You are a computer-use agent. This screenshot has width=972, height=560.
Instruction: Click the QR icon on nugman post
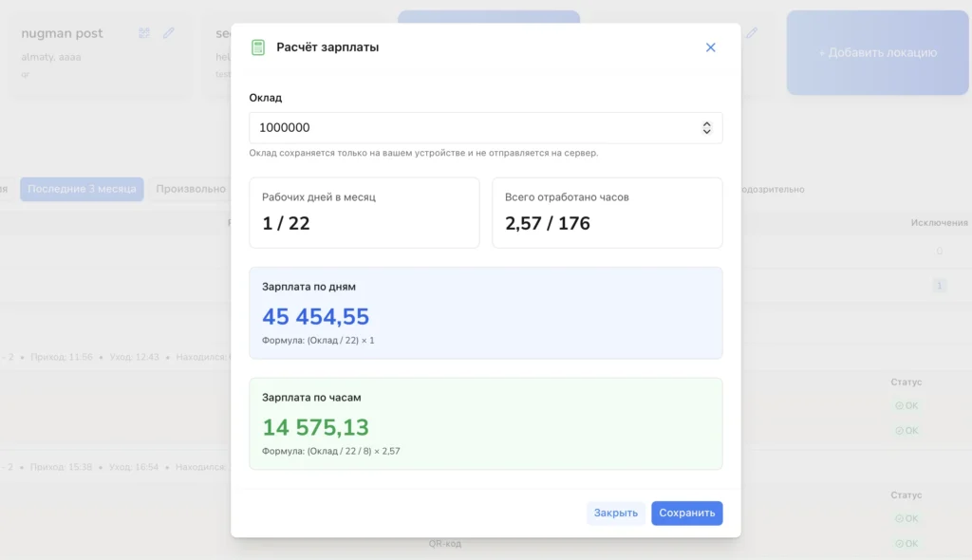144,33
